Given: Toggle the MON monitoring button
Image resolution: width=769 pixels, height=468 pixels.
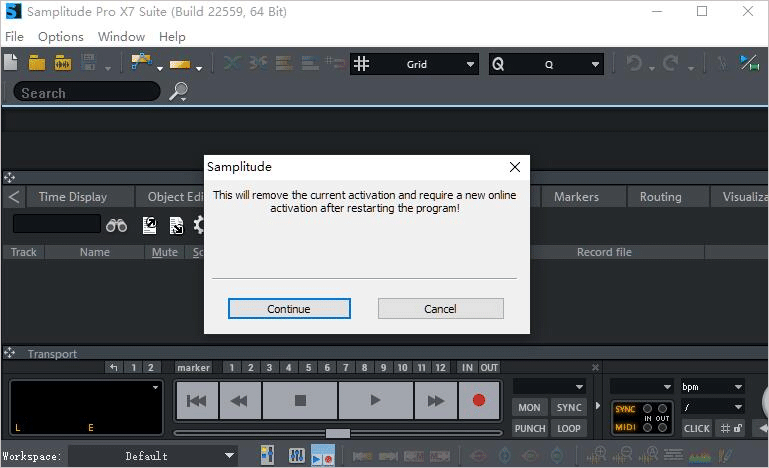Looking at the screenshot, I should pos(529,408).
